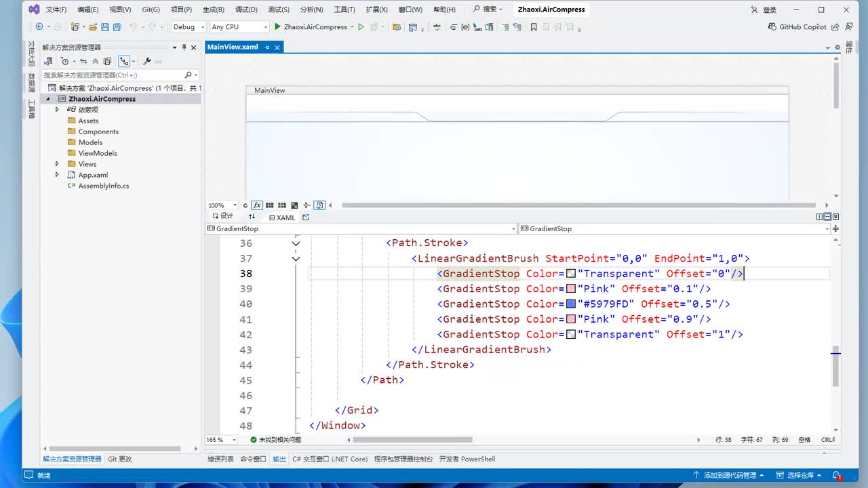Click the Pink color swatch on line 39
Screen dimensions: 868x488
tap(571, 289)
